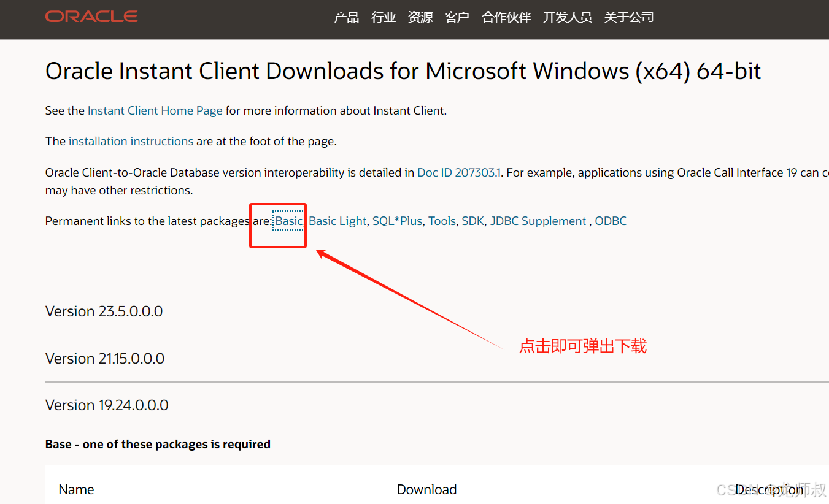829x504 pixels.
Task: Open the 行业 menu
Action: pos(383,17)
